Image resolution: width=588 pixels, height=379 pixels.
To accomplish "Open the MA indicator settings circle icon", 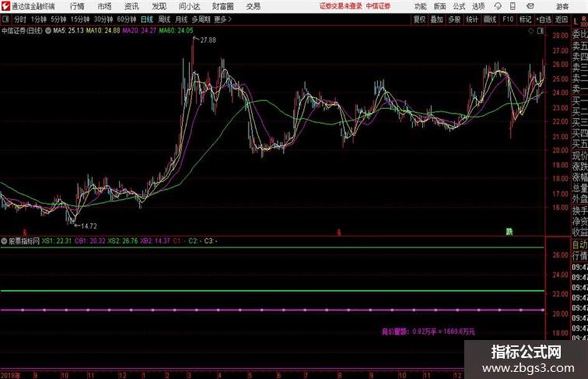I will click(48, 30).
